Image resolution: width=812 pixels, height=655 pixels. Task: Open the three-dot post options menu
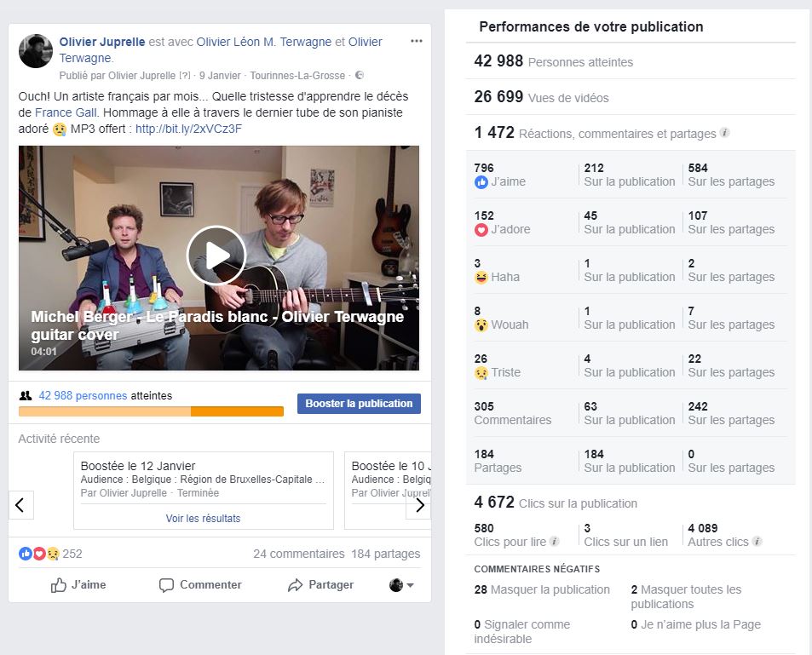tap(417, 41)
